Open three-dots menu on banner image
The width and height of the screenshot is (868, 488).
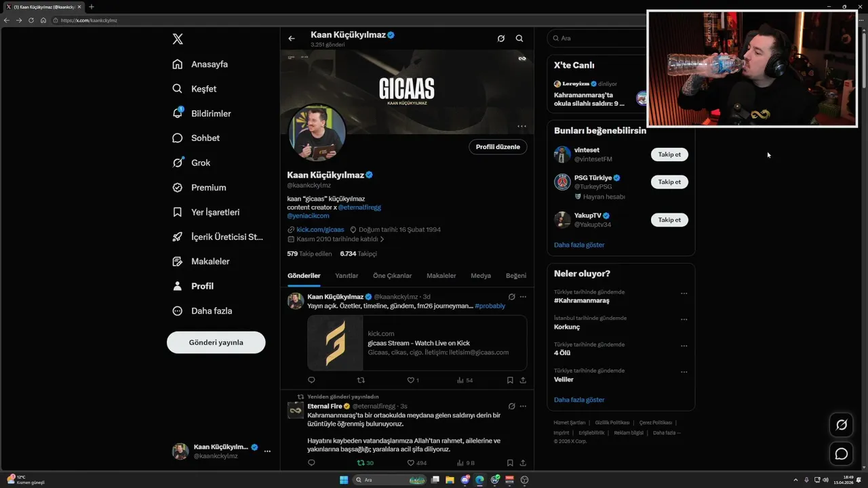click(521, 126)
